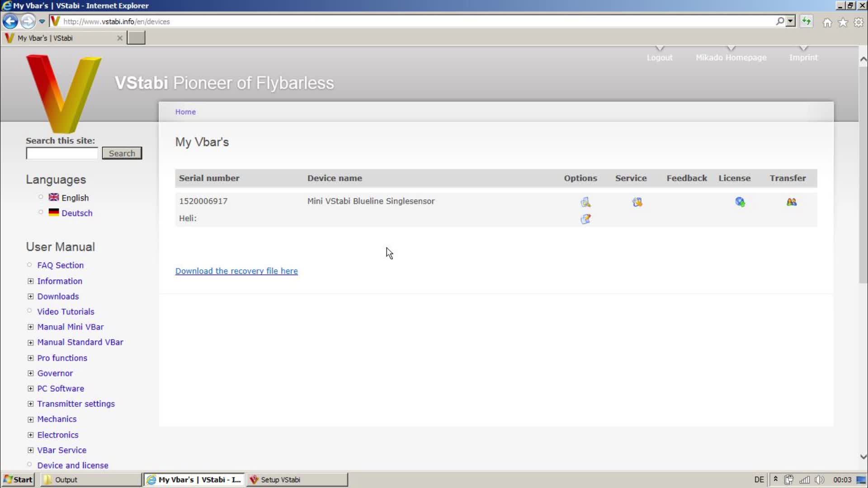This screenshot has width=868, height=488.
Task: Expand Electronics section
Action: tap(30, 435)
